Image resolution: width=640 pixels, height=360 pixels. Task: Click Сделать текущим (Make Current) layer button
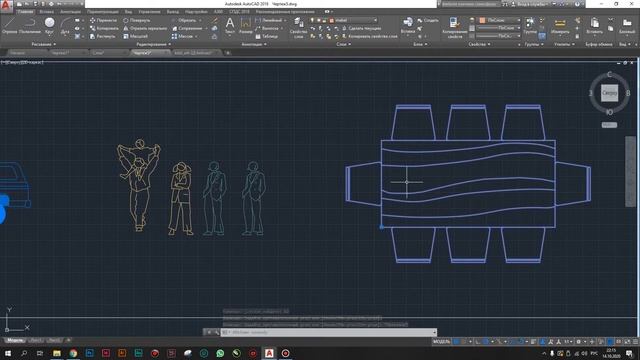[361, 28]
